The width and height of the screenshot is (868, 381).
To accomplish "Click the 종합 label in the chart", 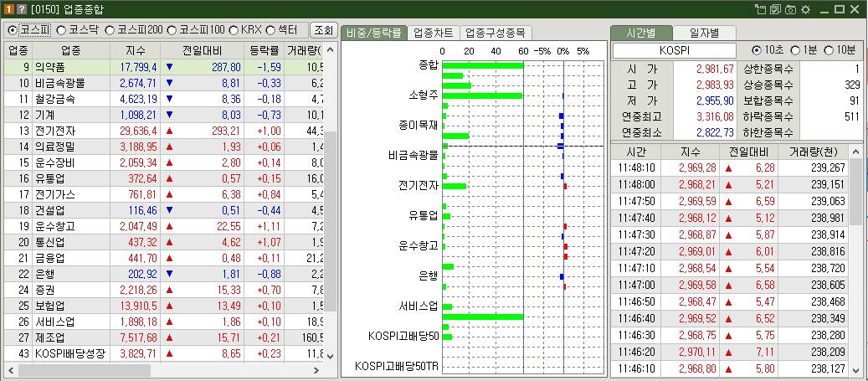I will pyautogui.click(x=429, y=64).
